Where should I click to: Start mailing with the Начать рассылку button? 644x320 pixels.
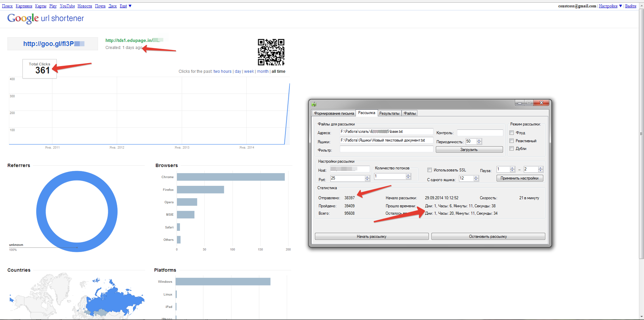click(372, 236)
